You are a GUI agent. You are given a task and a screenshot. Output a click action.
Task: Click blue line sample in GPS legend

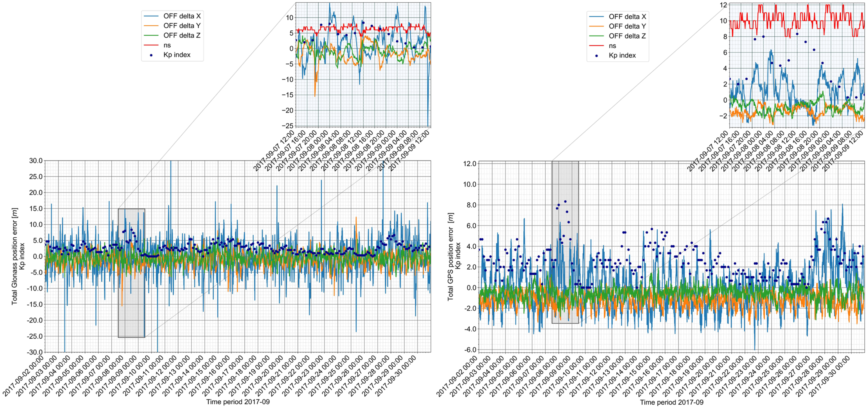click(x=597, y=17)
